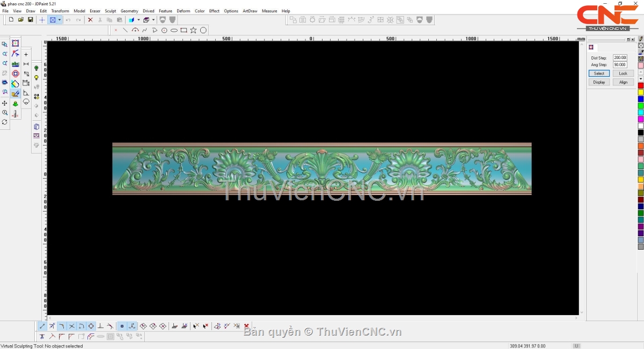Viewport: 644px width, 349px height.
Task: Toggle endpoint snap in bottom toolbar
Action: (42, 326)
